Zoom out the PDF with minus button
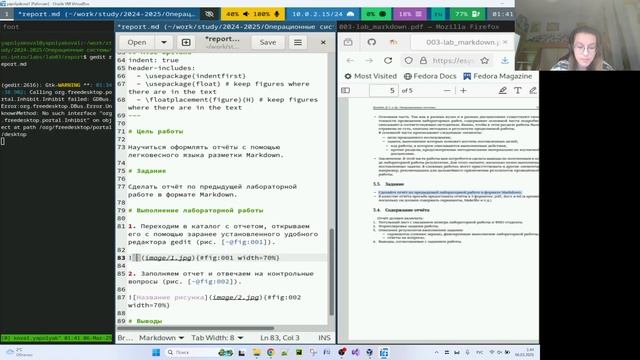Screen dimensions: 640x360 447,91
